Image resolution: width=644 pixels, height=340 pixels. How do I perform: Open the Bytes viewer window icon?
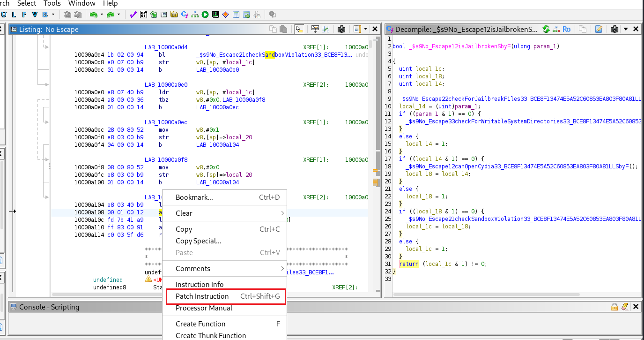click(143, 15)
